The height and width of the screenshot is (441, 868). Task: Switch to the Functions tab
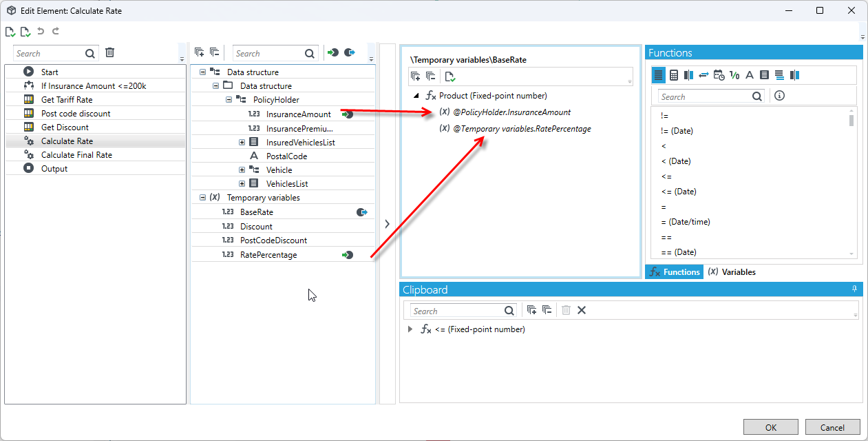(674, 272)
